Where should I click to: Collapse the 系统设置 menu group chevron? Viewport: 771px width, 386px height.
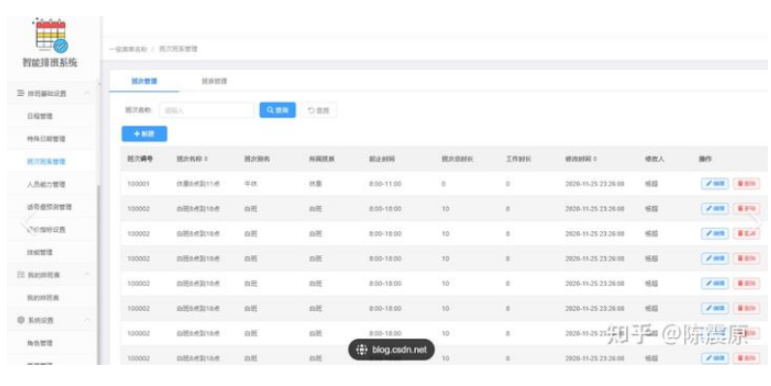(x=87, y=320)
